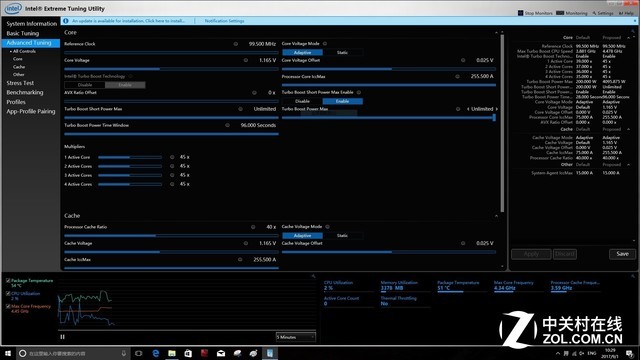
Task: Open the Monitoring view icon
Action: click(560, 13)
